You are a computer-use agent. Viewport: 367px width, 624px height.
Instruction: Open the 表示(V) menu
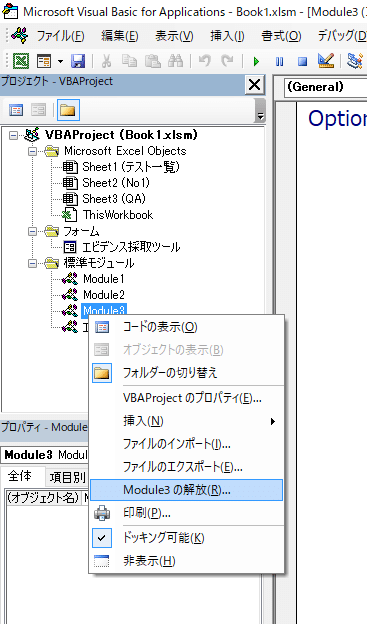point(174,36)
